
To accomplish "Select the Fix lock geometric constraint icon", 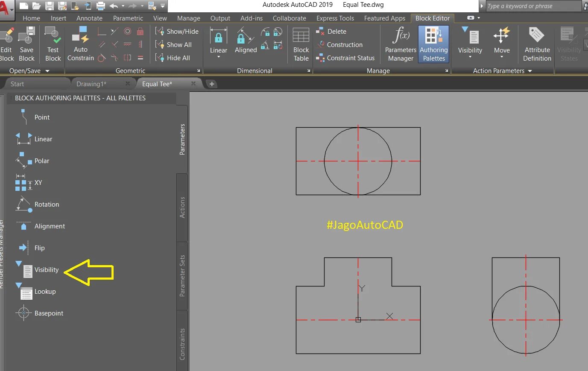I will click(x=140, y=31).
